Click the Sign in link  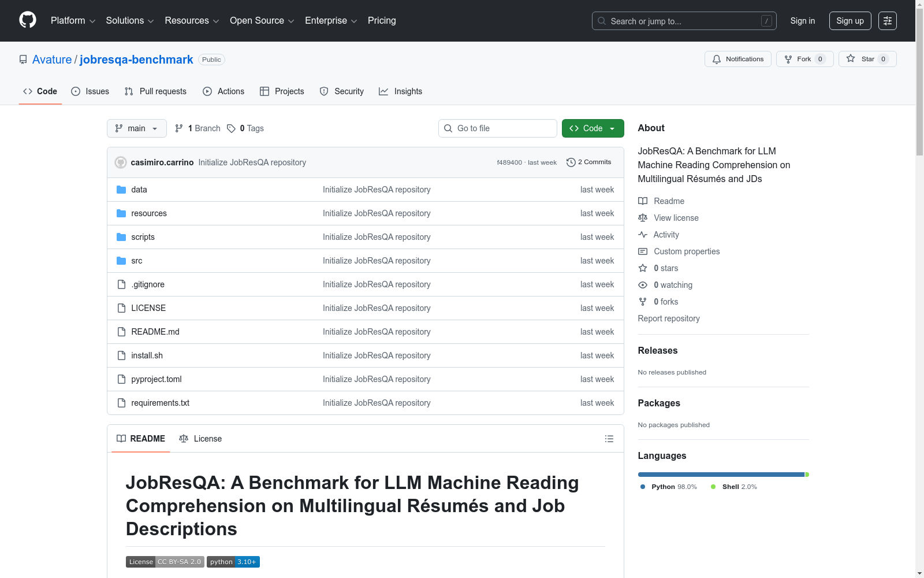click(803, 21)
